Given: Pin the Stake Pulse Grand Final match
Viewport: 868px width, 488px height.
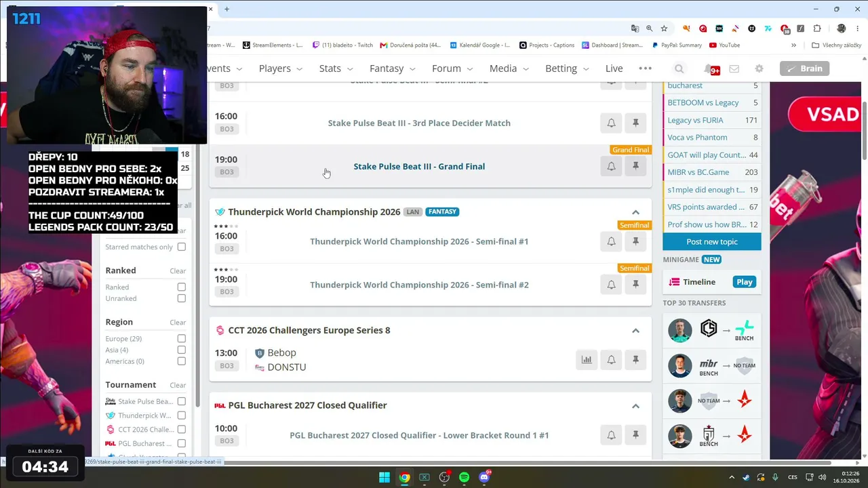Looking at the screenshot, I should click(x=635, y=166).
